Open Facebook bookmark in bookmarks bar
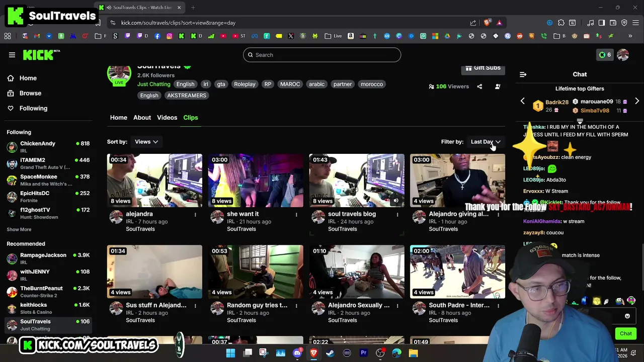644x362 pixels. point(157,36)
